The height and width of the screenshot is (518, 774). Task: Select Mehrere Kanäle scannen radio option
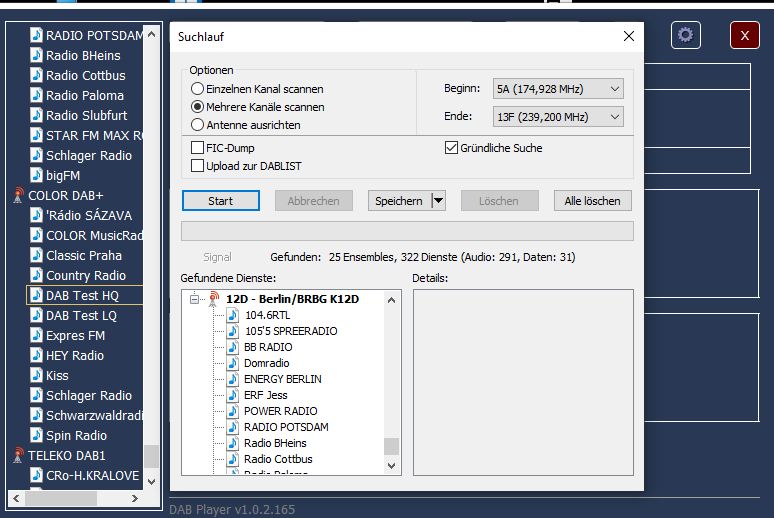[x=197, y=107]
